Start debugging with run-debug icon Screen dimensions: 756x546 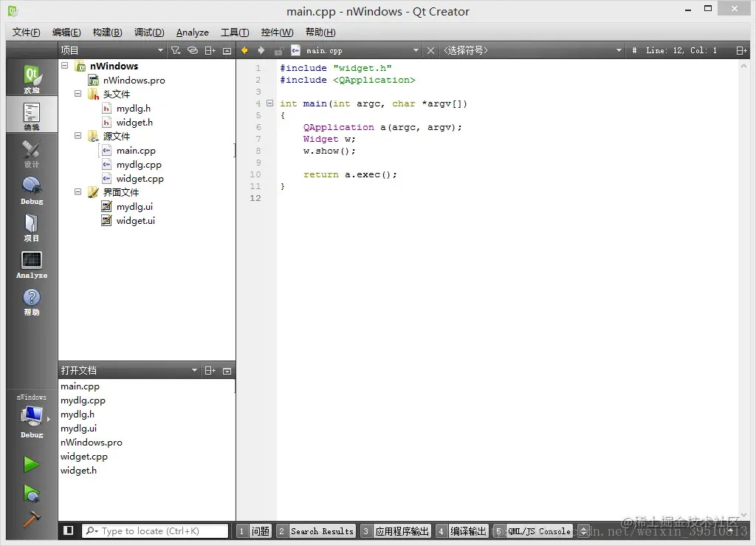pyautogui.click(x=32, y=493)
